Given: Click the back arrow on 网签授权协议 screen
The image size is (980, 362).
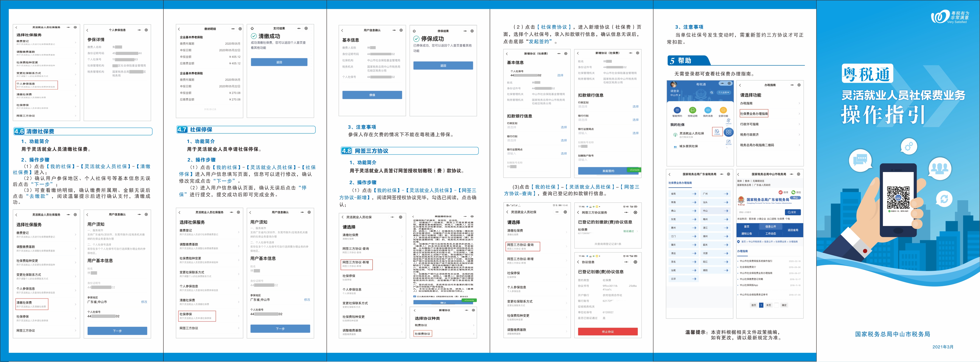Looking at the screenshot, I should coord(413,217).
